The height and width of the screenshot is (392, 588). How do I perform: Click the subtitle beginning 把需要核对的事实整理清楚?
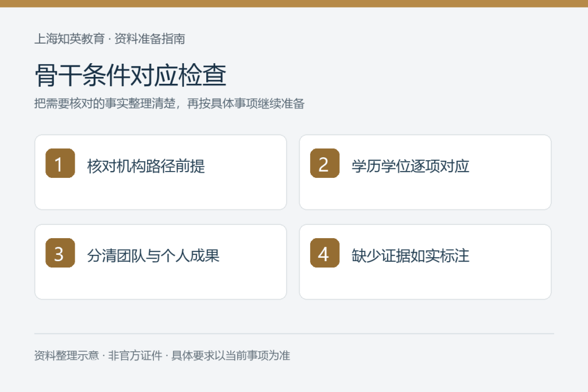[169, 103]
